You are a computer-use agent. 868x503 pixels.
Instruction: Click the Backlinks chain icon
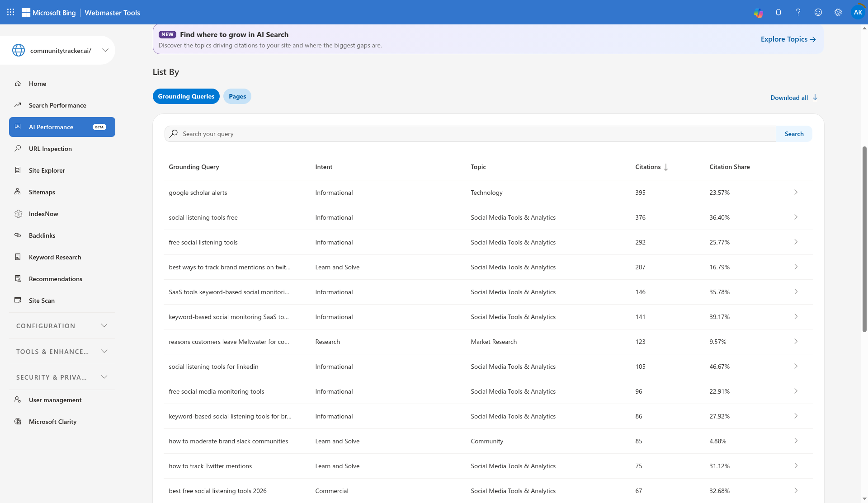pos(18,235)
